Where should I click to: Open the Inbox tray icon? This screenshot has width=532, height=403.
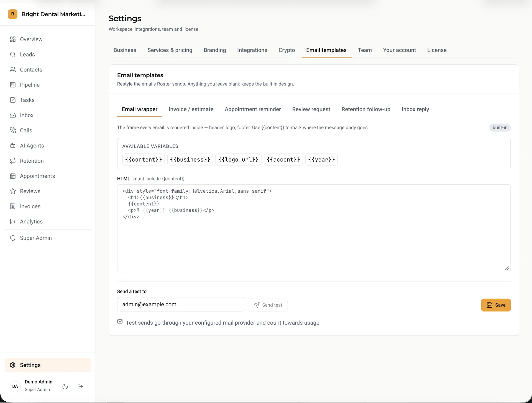(x=13, y=115)
